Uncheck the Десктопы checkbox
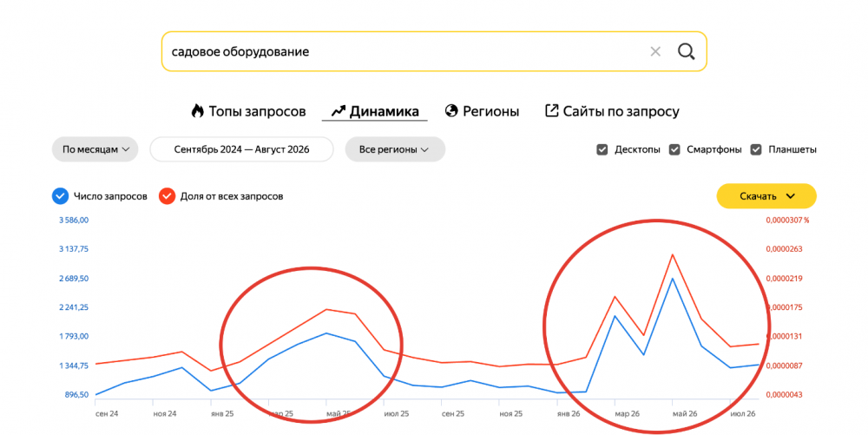 602,149
